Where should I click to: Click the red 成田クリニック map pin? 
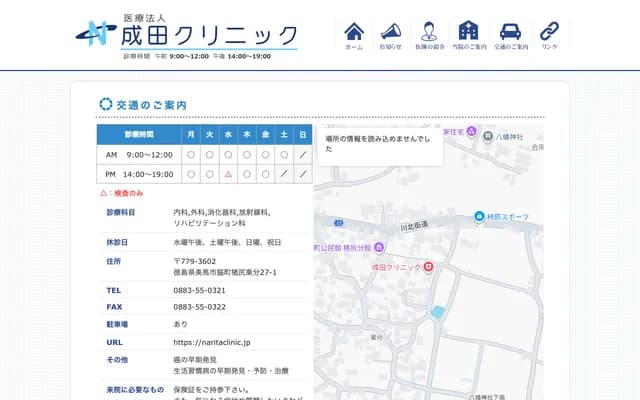click(x=428, y=267)
